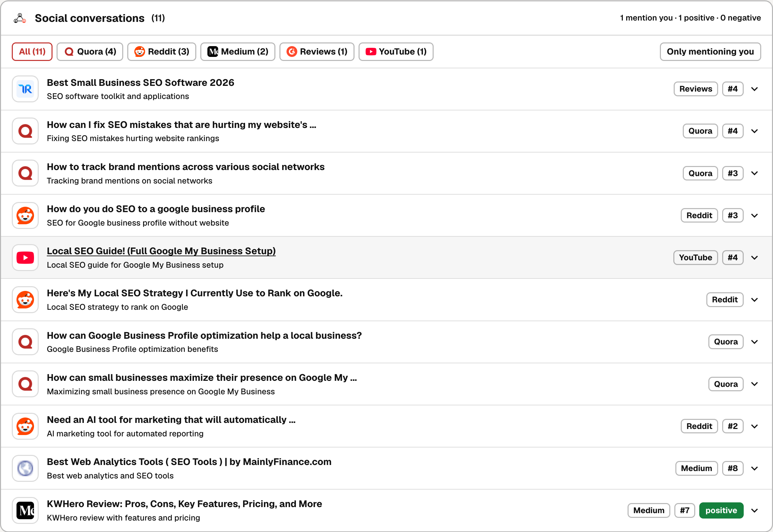Click the #8 rank badge on Web Analytics row
Image resolution: width=773 pixels, height=532 pixels.
click(x=733, y=468)
